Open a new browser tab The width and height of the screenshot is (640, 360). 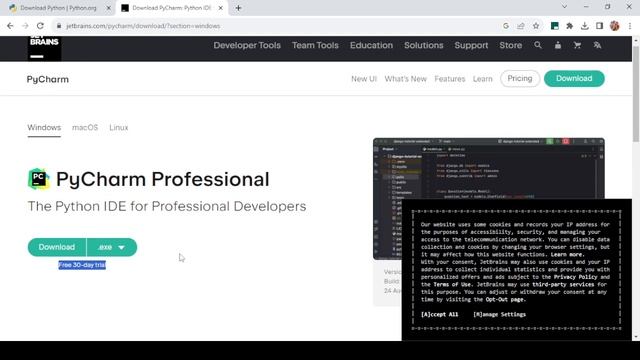pos(238,8)
